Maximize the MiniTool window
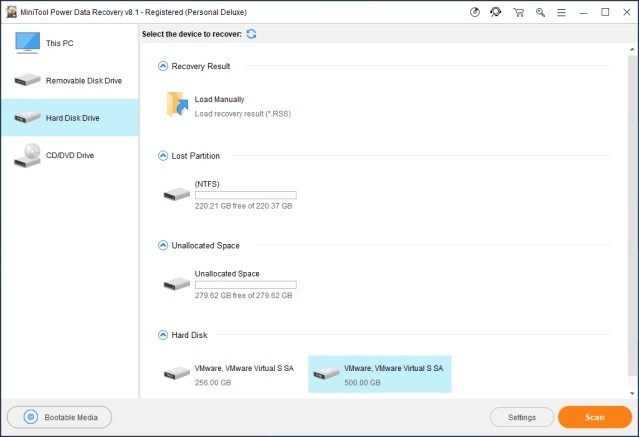 [x=605, y=12]
